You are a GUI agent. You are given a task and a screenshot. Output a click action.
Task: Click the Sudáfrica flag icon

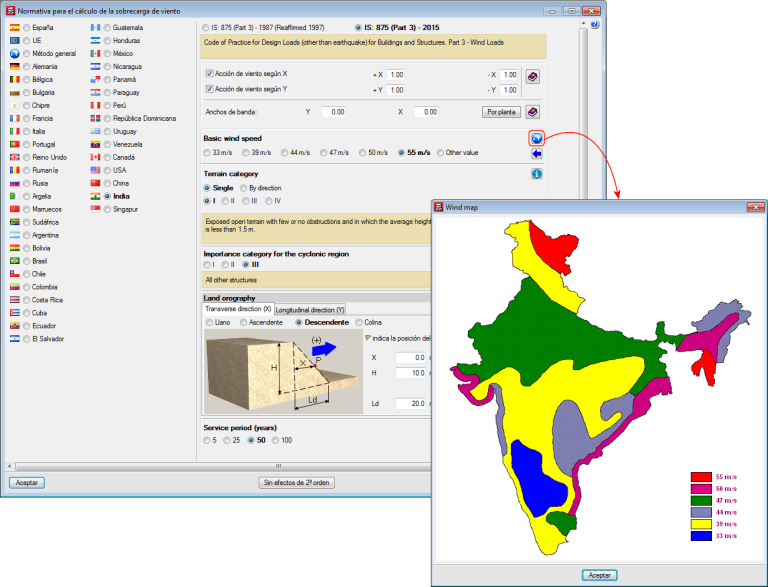(15, 222)
